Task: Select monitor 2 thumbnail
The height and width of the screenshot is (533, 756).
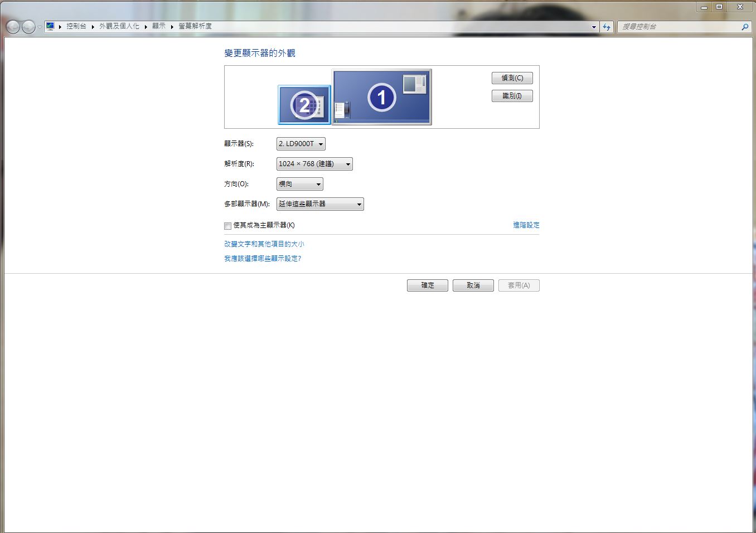Action: click(304, 104)
